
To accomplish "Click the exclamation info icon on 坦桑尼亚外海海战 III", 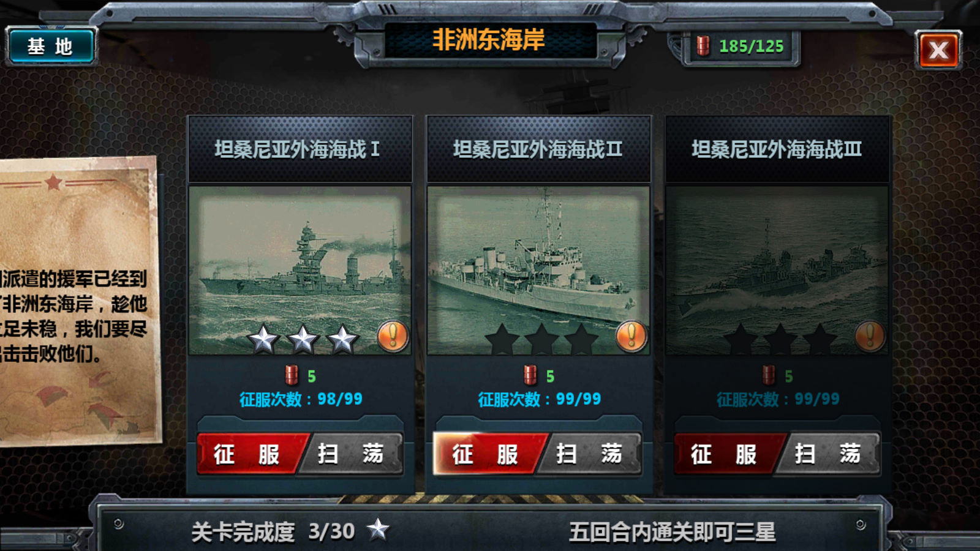I will coord(870,335).
